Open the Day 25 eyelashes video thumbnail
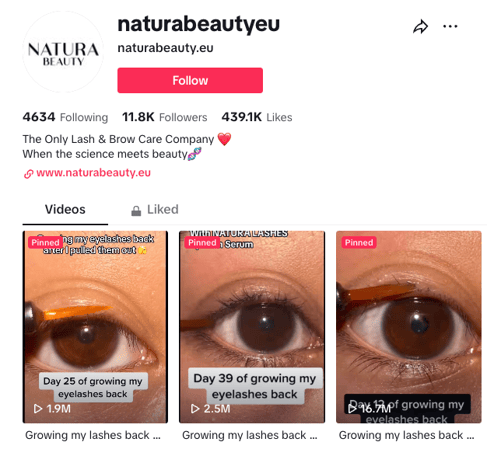Viewport: 487px width, 449px height. click(x=95, y=327)
